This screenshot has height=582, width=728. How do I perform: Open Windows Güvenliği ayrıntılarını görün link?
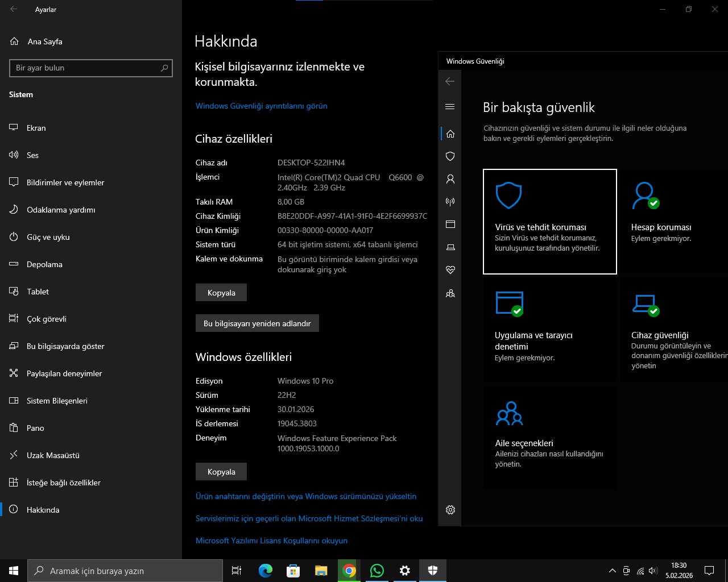(x=261, y=106)
